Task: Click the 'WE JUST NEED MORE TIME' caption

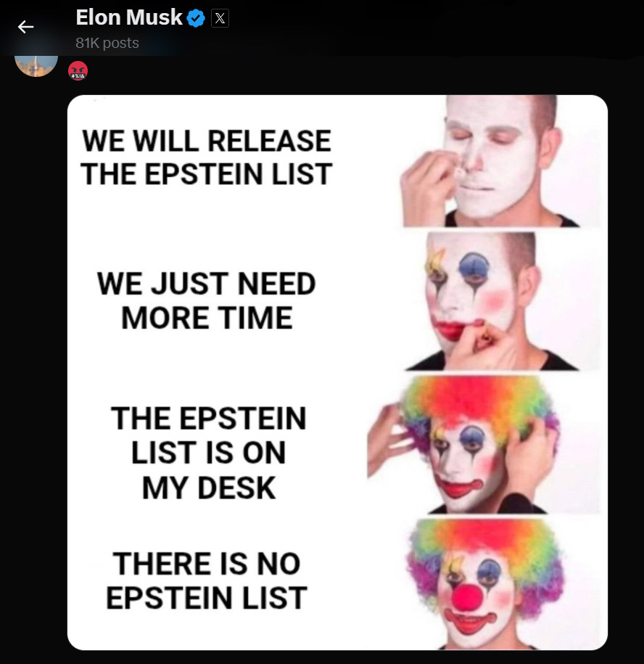Action: tap(207, 300)
